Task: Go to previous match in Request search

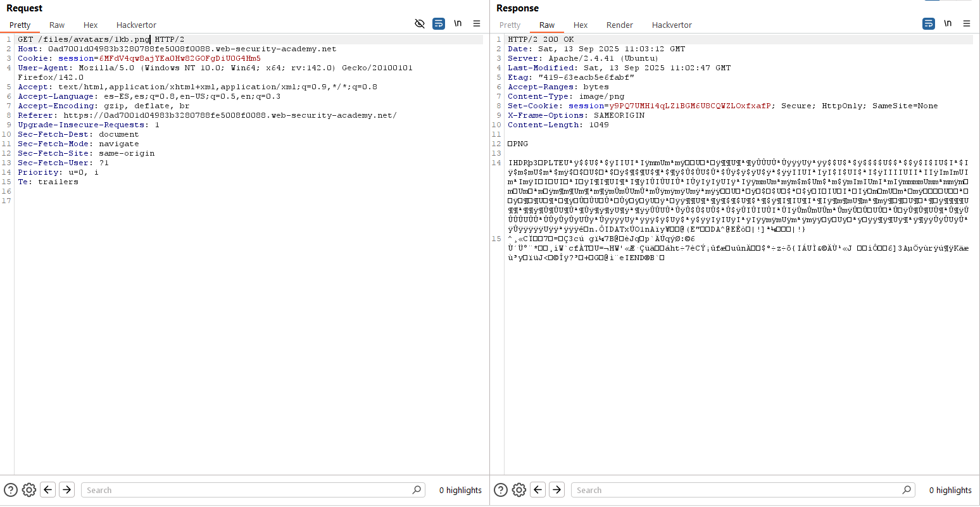Action: 48,490
